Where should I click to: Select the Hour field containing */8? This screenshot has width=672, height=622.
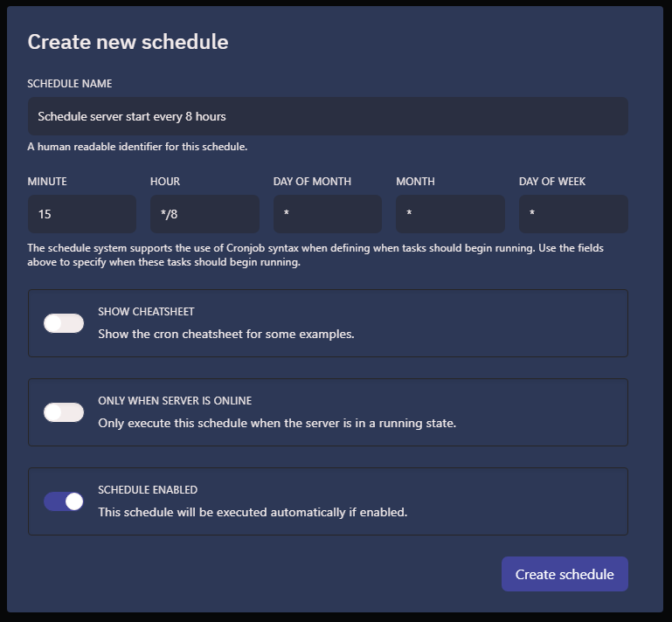pyautogui.click(x=204, y=214)
